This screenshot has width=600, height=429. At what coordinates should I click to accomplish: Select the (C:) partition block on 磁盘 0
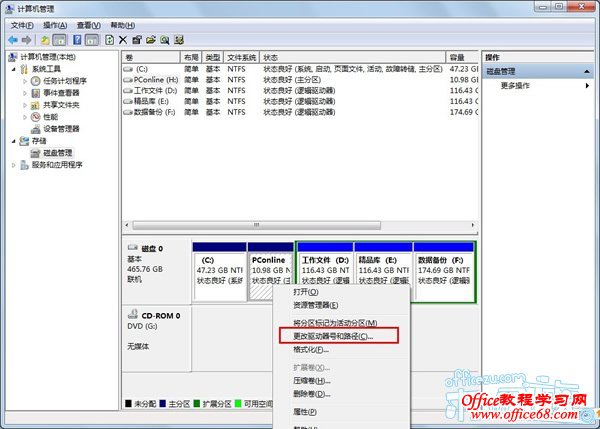click(219, 272)
